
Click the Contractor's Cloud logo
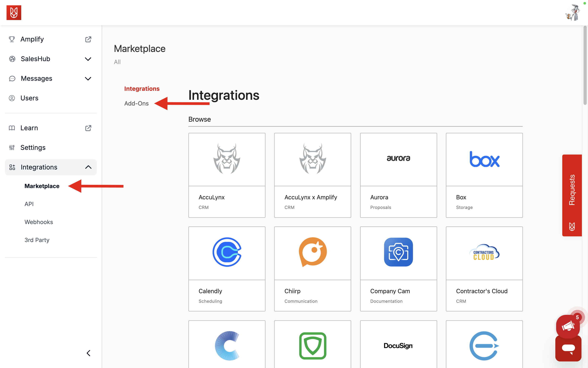(x=484, y=252)
